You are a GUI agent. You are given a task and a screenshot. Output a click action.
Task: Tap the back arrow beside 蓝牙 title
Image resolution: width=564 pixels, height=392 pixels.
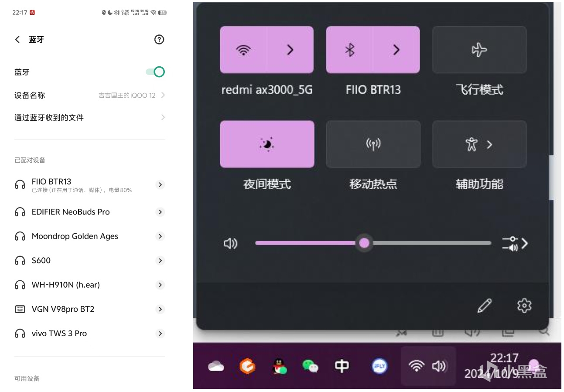[x=17, y=40]
